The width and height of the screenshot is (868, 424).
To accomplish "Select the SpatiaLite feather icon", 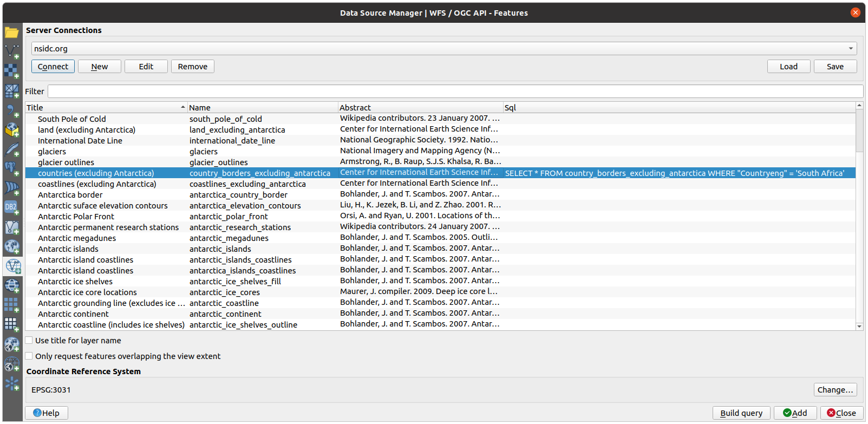I will click(x=12, y=149).
